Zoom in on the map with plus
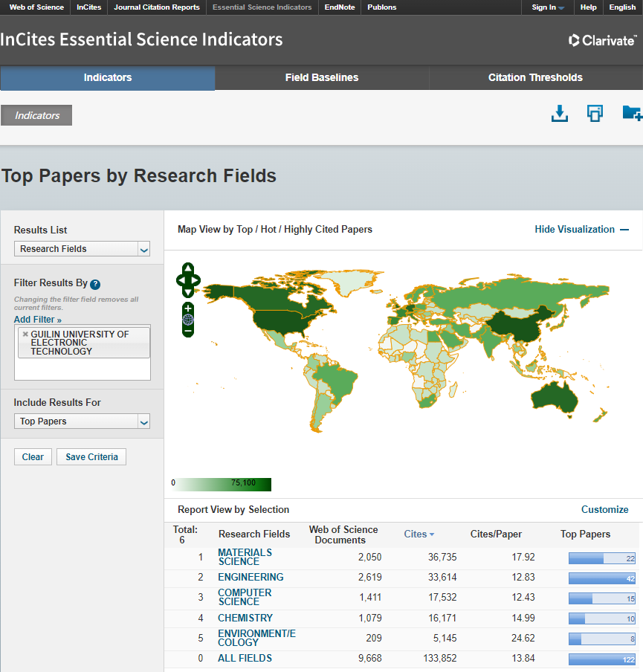The image size is (643, 672). point(188,308)
